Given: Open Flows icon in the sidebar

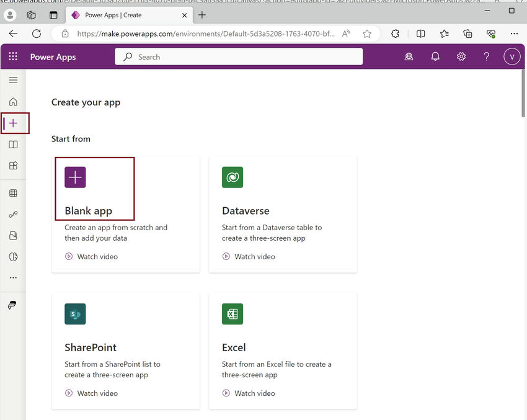Looking at the screenshot, I should (13, 214).
